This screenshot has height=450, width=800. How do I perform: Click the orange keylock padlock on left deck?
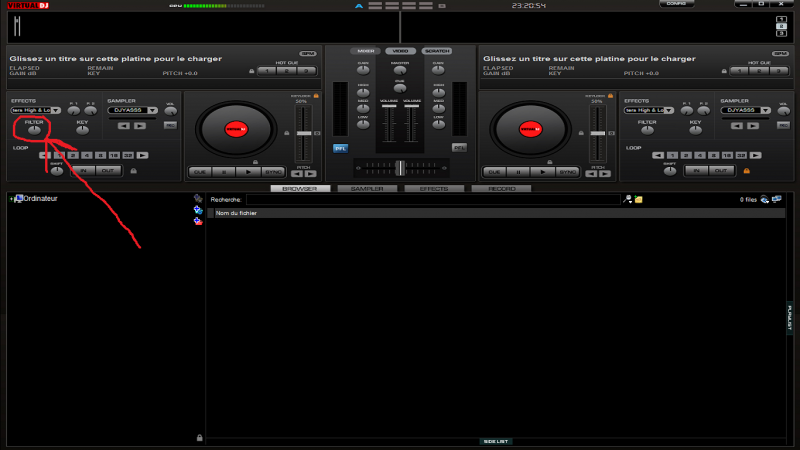pos(316,96)
